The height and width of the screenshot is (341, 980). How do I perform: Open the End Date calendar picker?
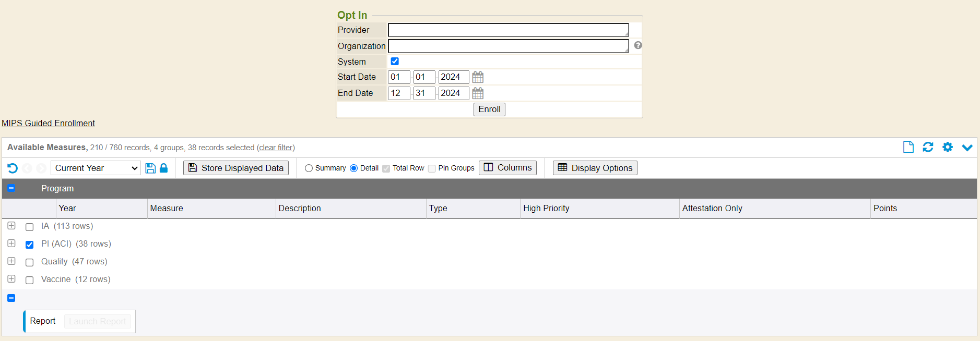478,93
